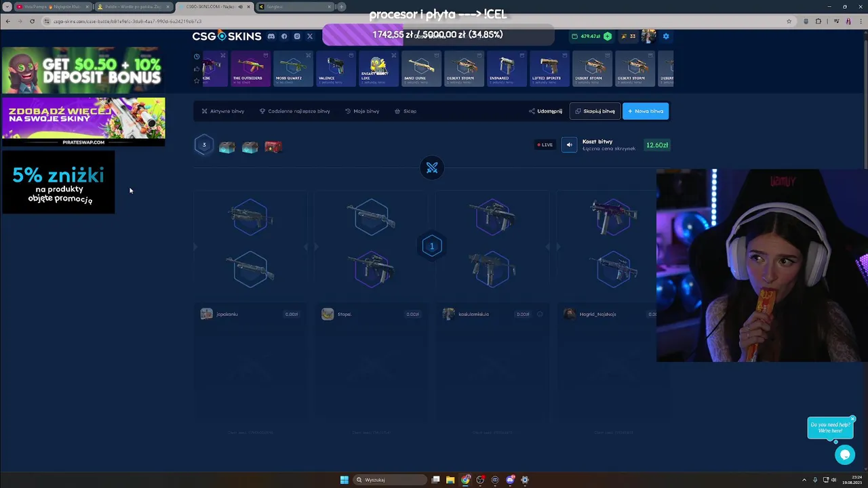Click the 5% zniżki promo banner
The height and width of the screenshot is (488, 868).
[58, 182]
